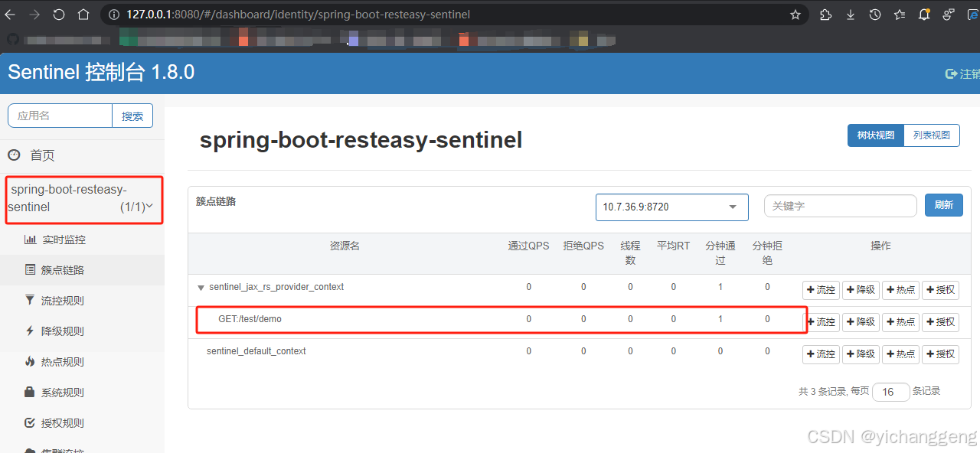Click the 通过QPS column header
The image size is (980, 453).
[x=528, y=246]
